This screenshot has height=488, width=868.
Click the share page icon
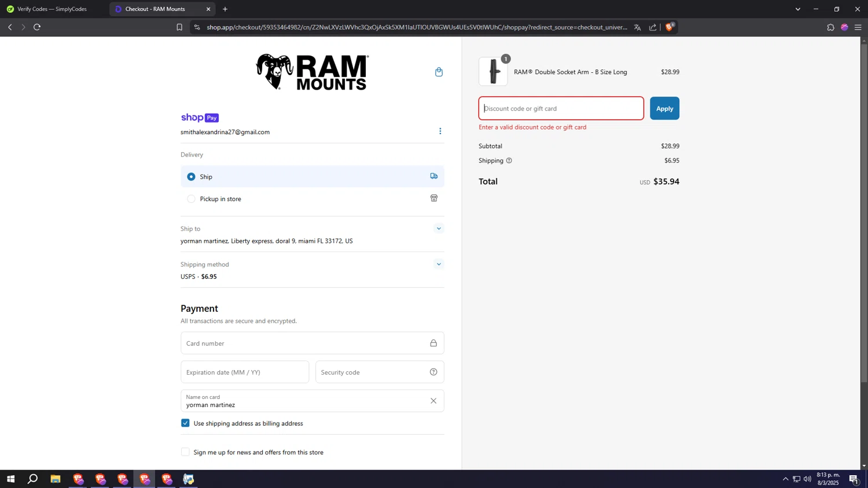(x=653, y=27)
